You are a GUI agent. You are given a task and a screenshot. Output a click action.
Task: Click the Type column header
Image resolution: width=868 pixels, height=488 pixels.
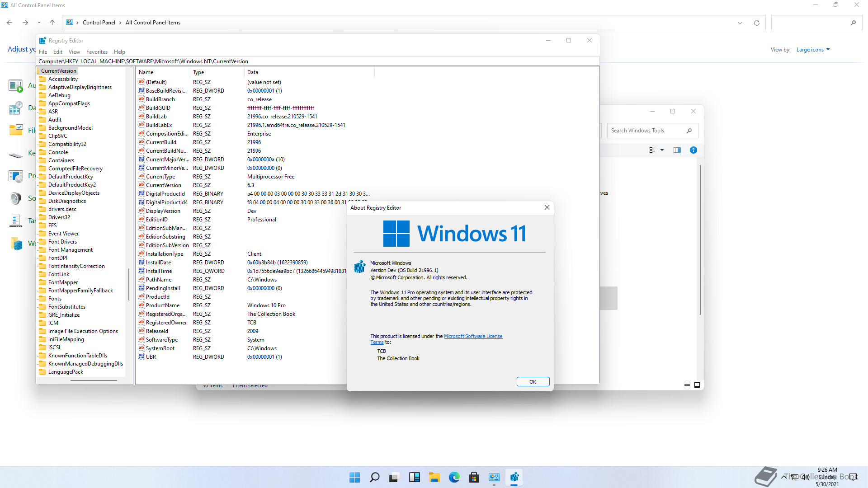coord(217,72)
